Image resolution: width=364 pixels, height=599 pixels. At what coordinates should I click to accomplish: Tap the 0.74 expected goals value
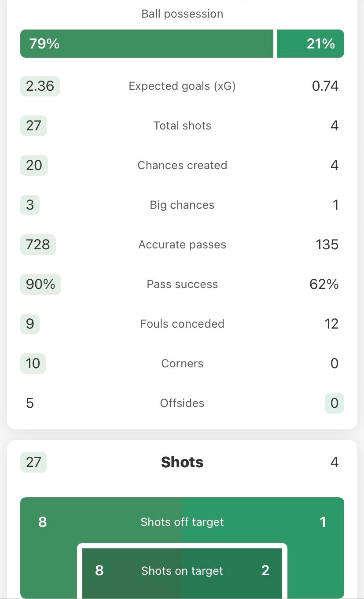pos(325,86)
